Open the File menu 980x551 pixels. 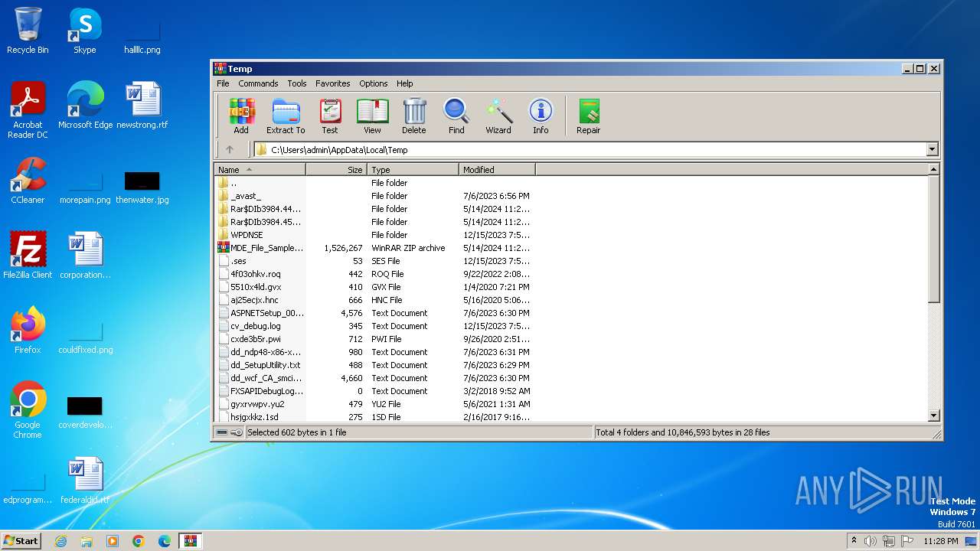click(223, 83)
